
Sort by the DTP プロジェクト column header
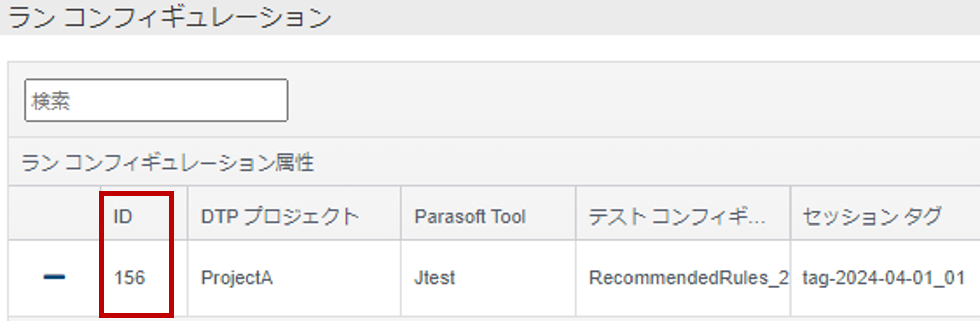pyautogui.click(x=280, y=217)
